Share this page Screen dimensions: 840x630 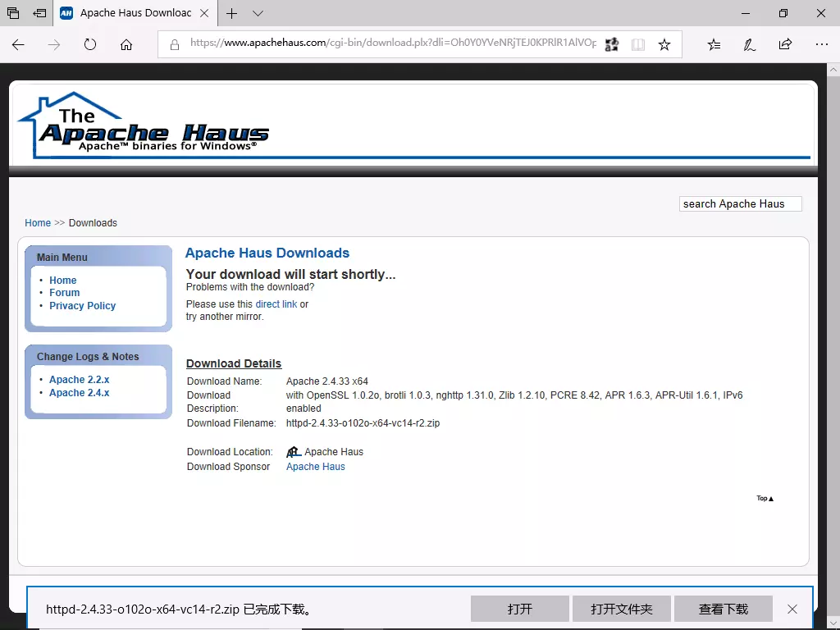click(x=785, y=44)
